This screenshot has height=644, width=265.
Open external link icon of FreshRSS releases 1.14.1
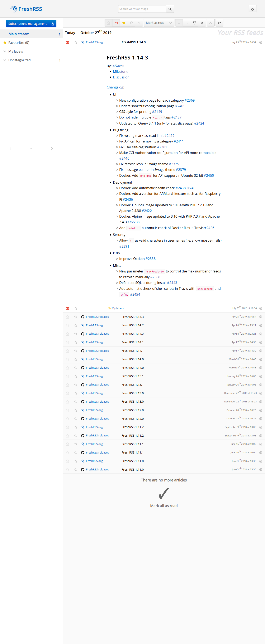261,351
